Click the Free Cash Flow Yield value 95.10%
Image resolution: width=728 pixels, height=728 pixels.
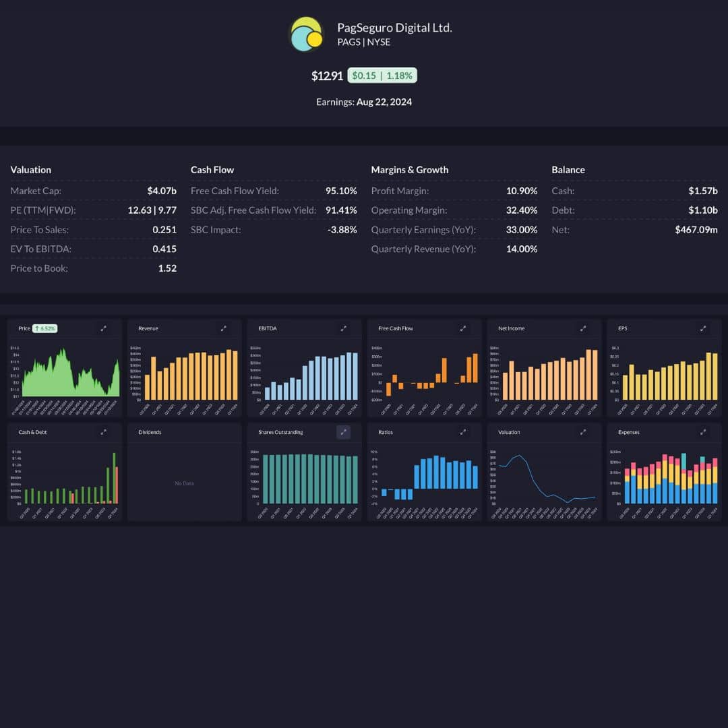(341, 191)
